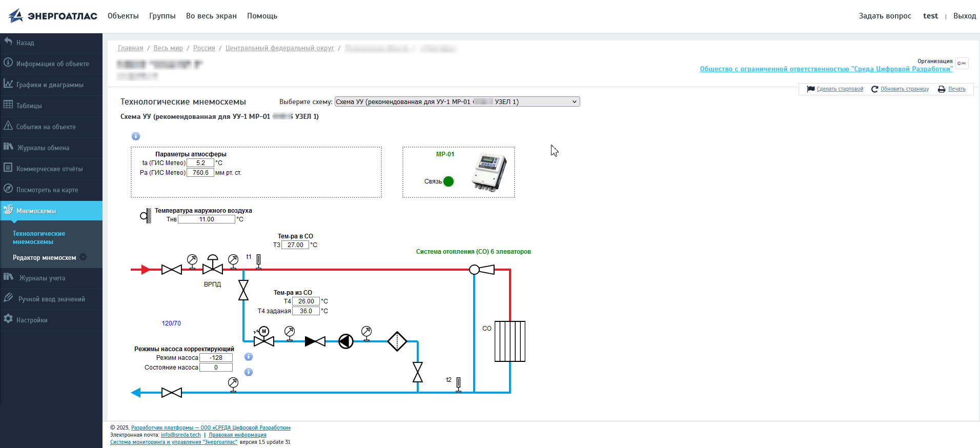Click the Энергоатлас logo
The width and height of the screenshot is (980, 448).
tap(53, 16)
